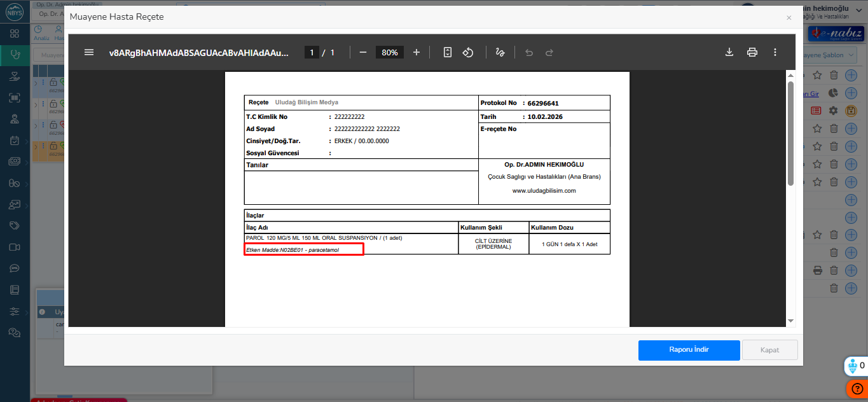Viewport: 868px width, 402px height.
Task: Click the printer icon in right panel
Action: tap(818, 270)
